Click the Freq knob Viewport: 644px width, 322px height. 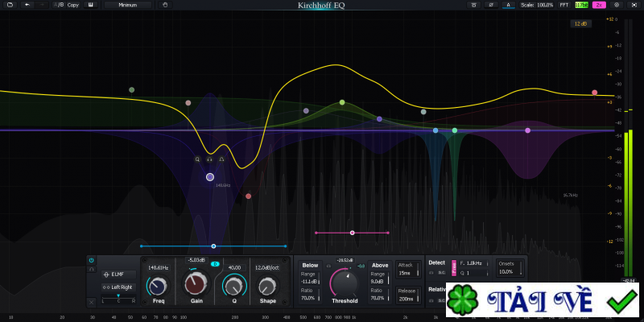[158, 285]
